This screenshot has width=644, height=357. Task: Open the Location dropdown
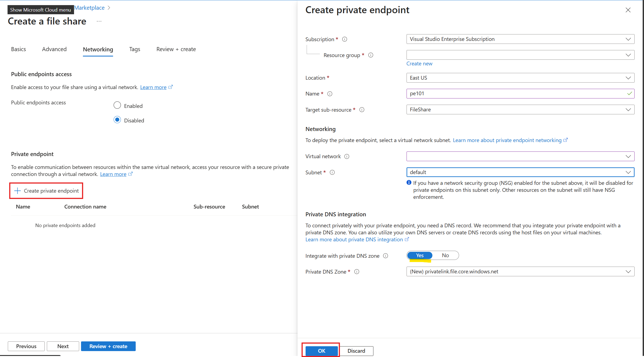click(520, 78)
